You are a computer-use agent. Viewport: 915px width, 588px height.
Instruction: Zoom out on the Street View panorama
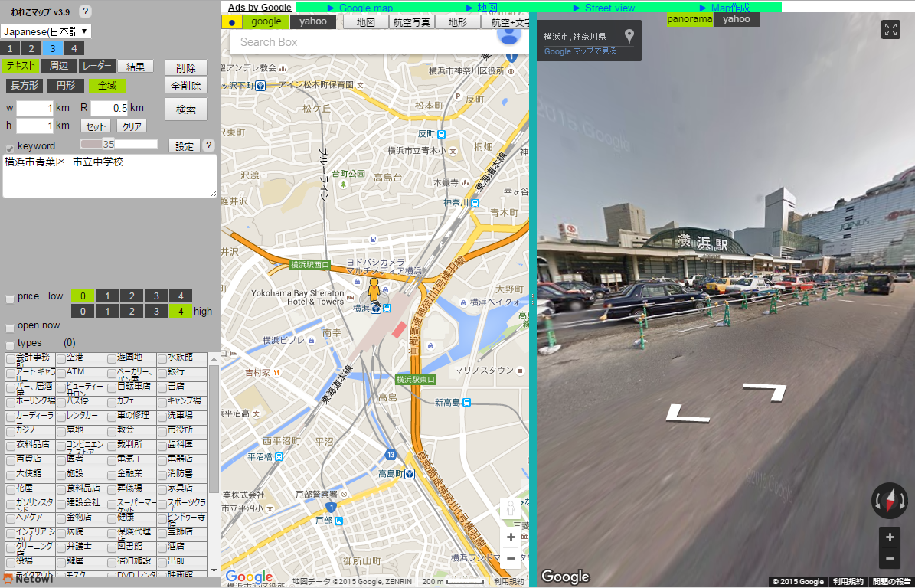(890, 558)
